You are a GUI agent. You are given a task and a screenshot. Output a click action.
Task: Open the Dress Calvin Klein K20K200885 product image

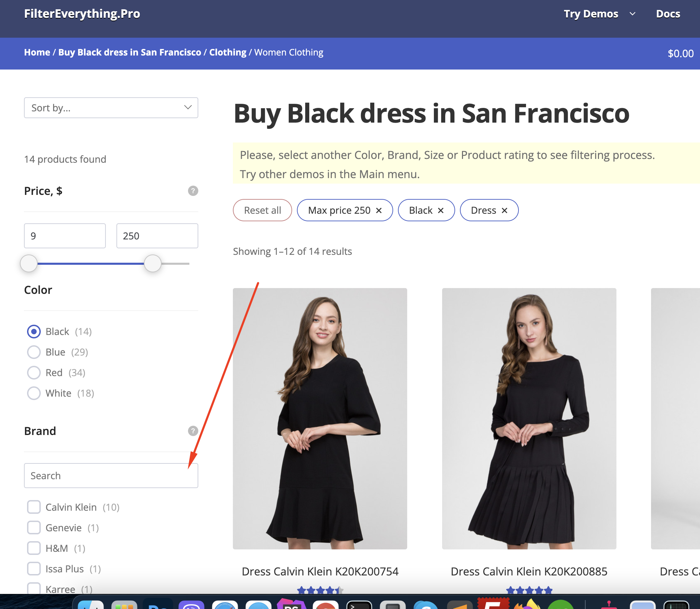point(529,419)
